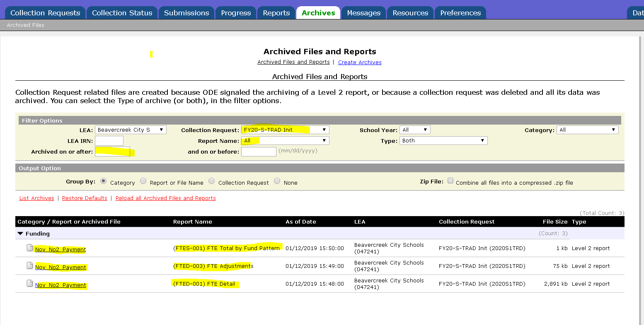Open the Reports tab

pos(276,13)
